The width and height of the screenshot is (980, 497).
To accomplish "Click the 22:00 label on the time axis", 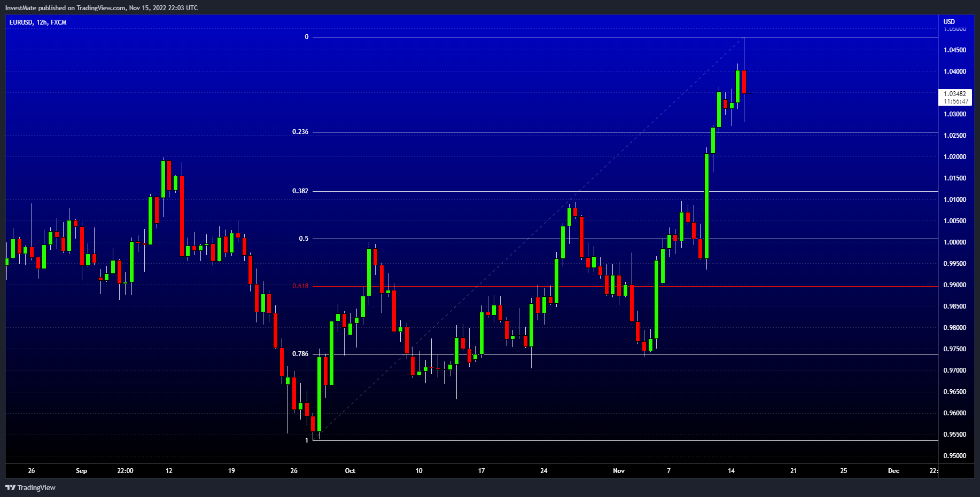I will tap(125, 471).
